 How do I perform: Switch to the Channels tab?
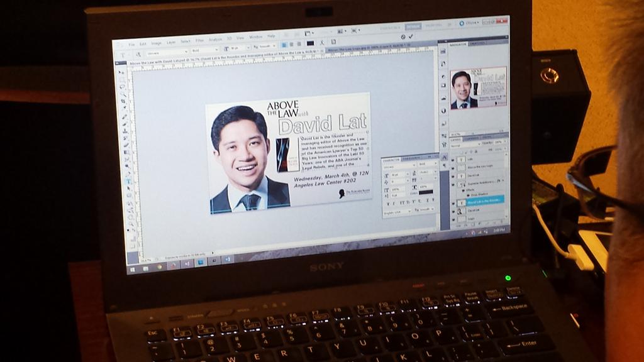472,139
